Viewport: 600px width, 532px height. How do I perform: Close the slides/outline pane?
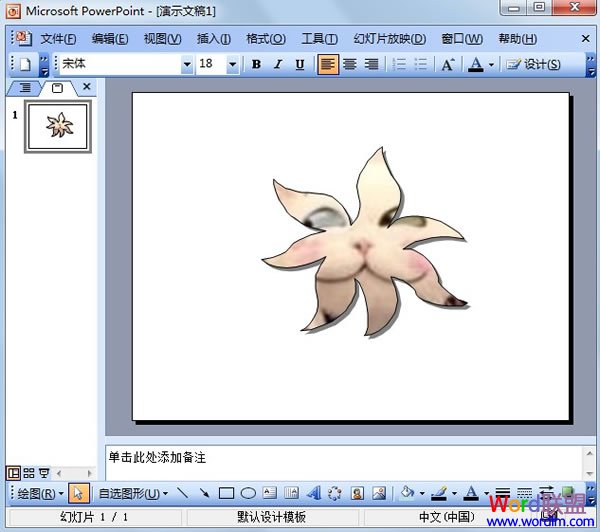click(87, 86)
